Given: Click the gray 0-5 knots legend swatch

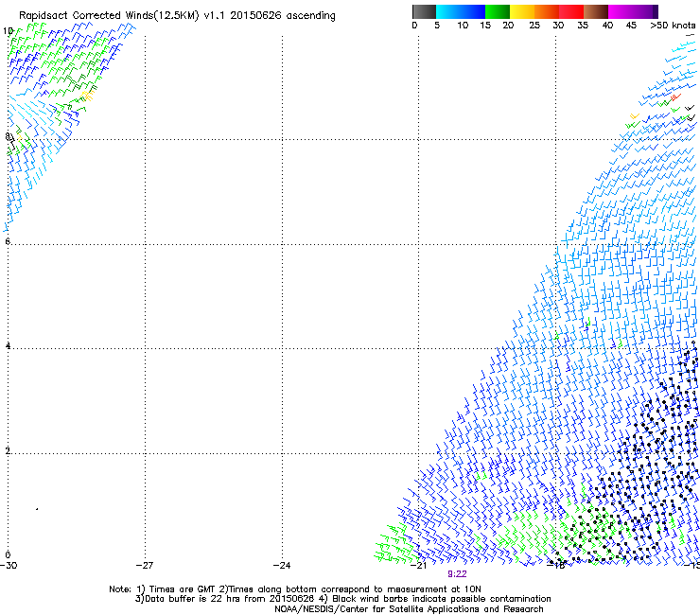Looking at the screenshot, I should click(x=424, y=11).
